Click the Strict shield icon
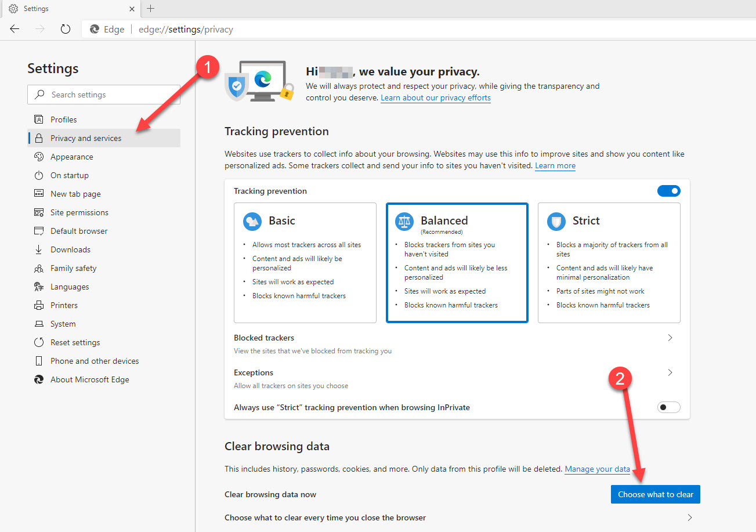Image resolution: width=756 pixels, height=532 pixels. coord(556,221)
